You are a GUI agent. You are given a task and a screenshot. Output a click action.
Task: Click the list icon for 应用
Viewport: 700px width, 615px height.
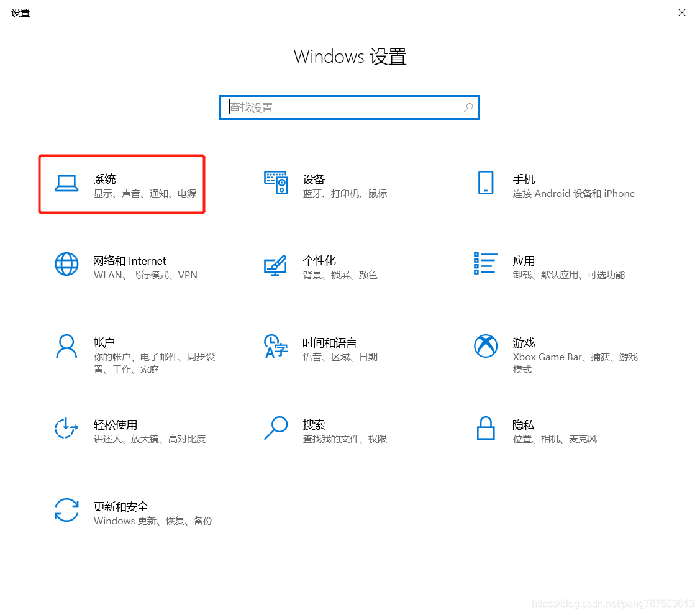tap(485, 263)
